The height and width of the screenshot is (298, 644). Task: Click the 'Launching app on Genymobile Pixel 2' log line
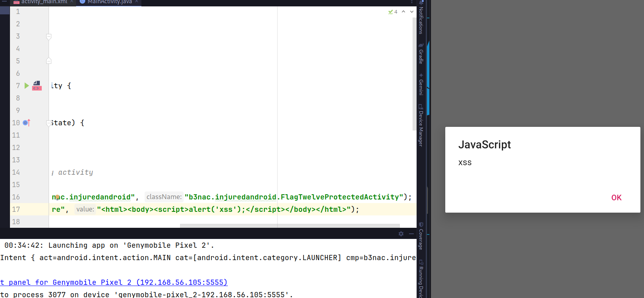pyautogui.click(x=109, y=245)
